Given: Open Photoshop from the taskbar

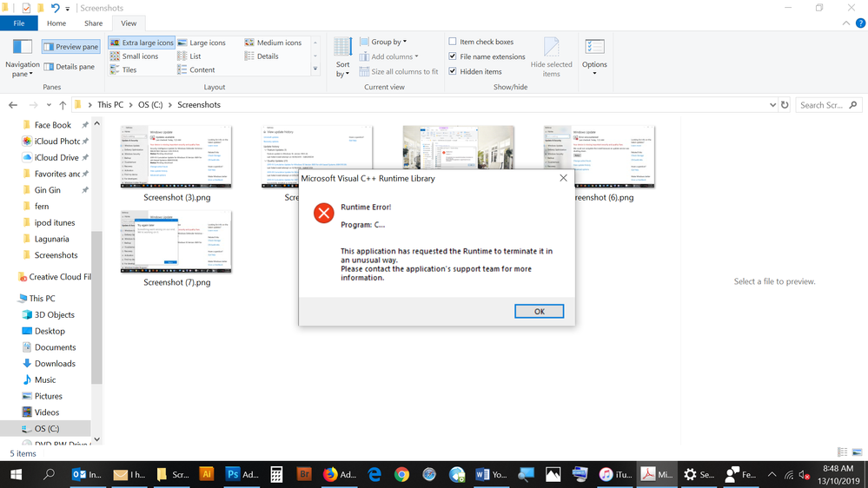Looking at the screenshot, I should pos(242,474).
